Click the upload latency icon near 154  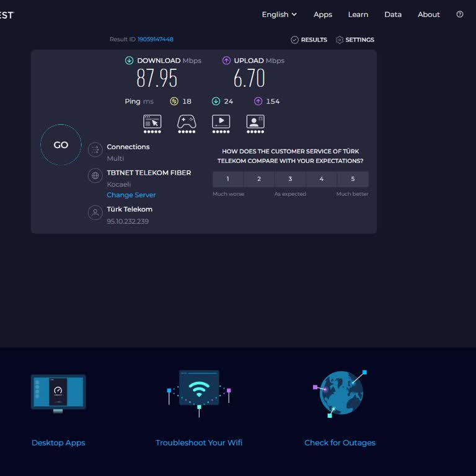tap(258, 101)
